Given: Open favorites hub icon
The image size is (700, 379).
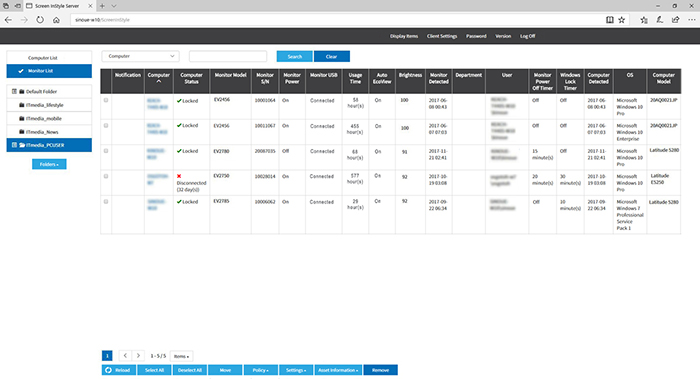Looking at the screenshot, I should [x=644, y=20].
